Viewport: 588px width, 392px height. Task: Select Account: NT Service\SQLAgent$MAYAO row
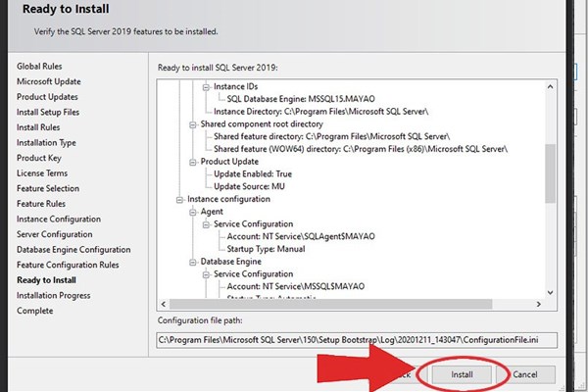click(x=301, y=237)
